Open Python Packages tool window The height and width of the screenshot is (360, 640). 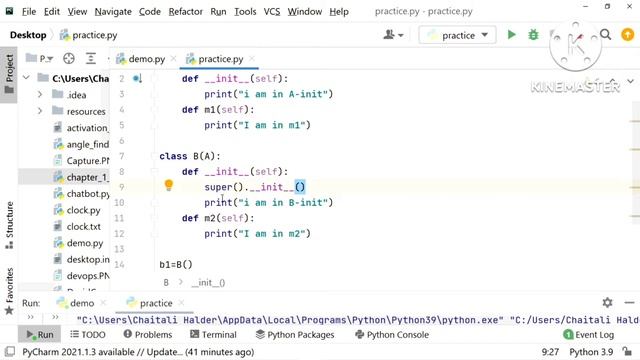295,334
